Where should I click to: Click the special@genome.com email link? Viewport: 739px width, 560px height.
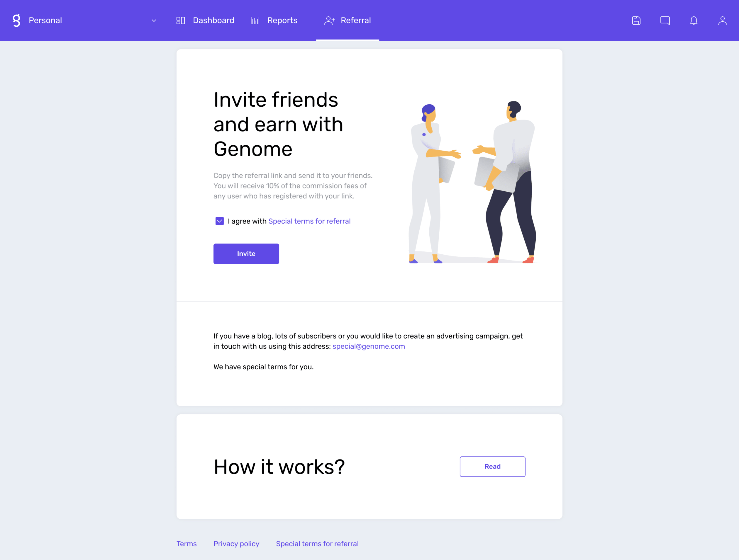pyautogui.click(x=368, y=346)
